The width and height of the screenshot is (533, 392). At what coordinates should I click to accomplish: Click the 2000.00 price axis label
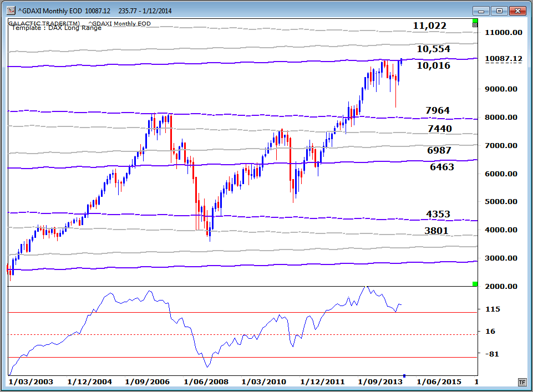pos(501,286)
